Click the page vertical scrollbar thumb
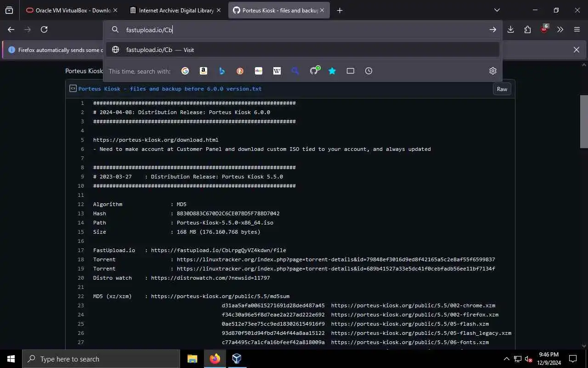The image size is (588, 368). 584,121
